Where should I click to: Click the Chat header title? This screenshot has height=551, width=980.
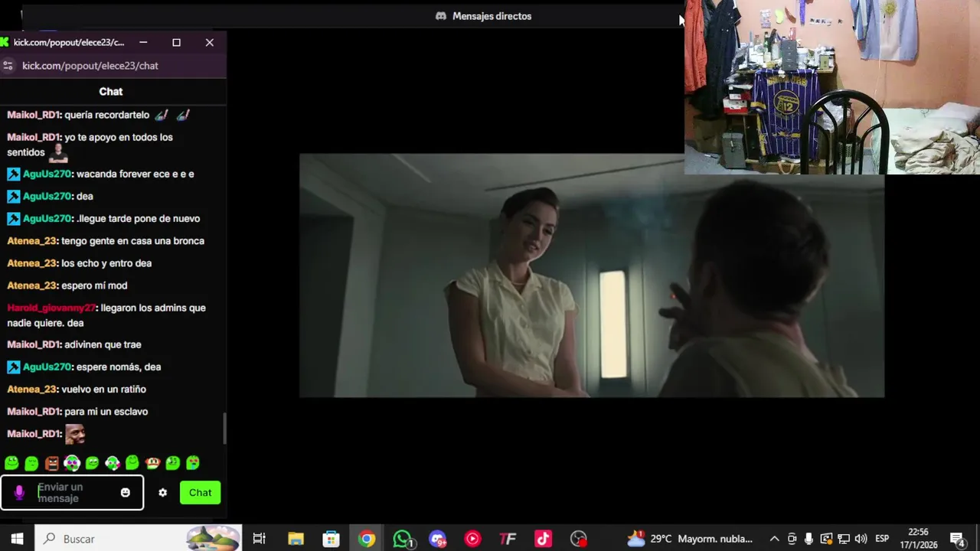click(x=111, y=91)
